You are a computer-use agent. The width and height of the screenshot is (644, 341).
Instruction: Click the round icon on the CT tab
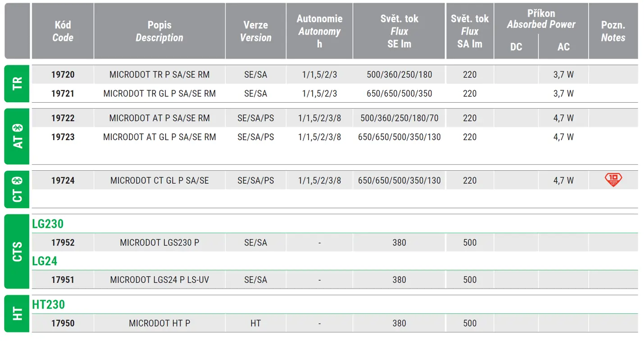[x=18, y=180]
